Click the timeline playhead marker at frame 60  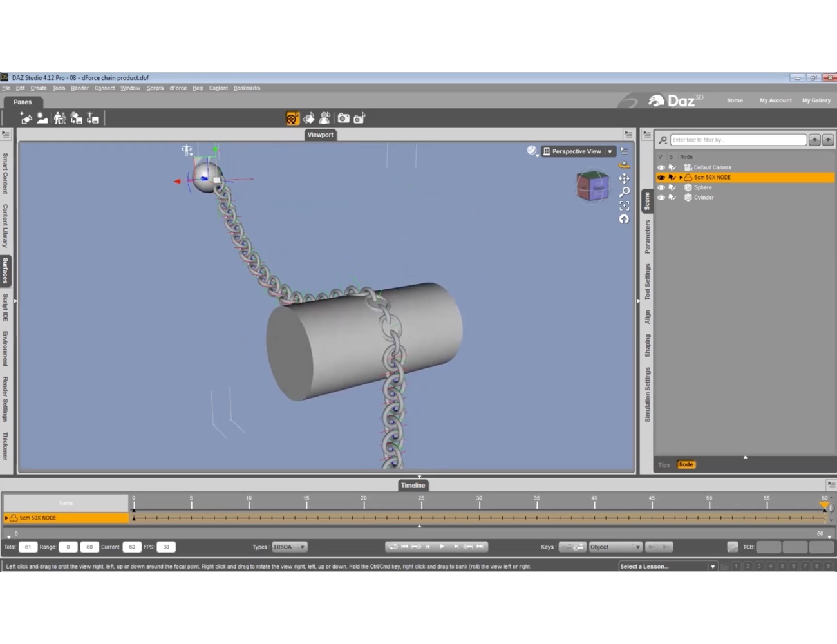pyautogui.click(x=824, y=506)
